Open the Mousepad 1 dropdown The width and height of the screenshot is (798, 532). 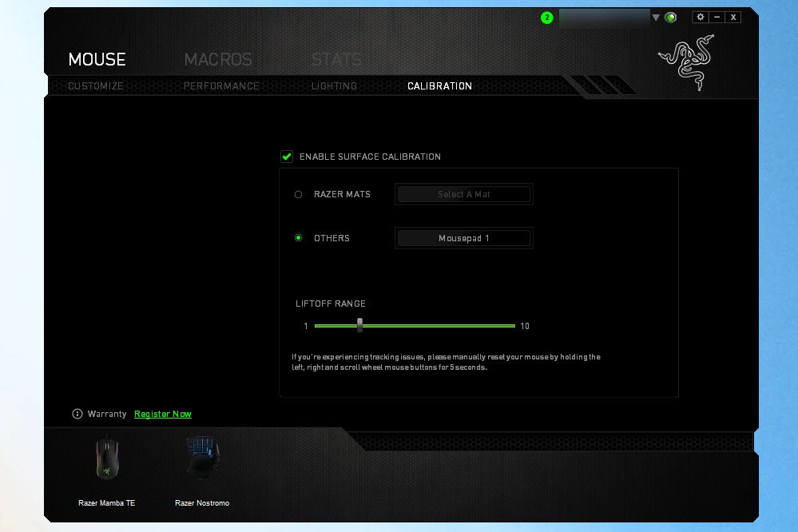(x=463, y=238)
